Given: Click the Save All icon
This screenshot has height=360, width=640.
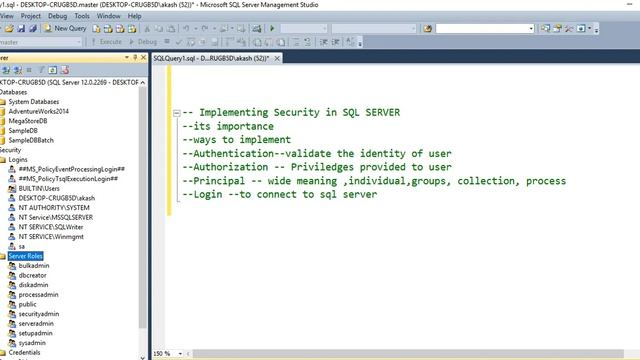Looking at the screenshot, I should pos(33,29).
